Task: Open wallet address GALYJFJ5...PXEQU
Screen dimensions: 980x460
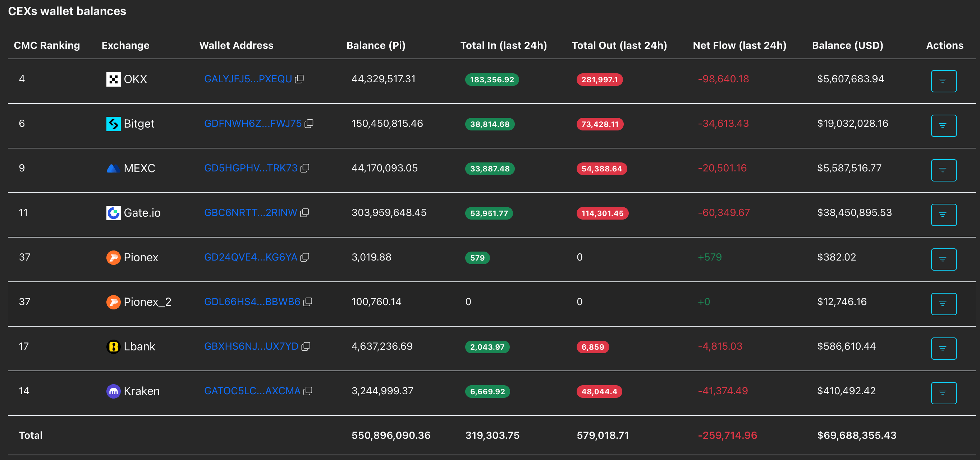Action: click(x=248, y=79)
